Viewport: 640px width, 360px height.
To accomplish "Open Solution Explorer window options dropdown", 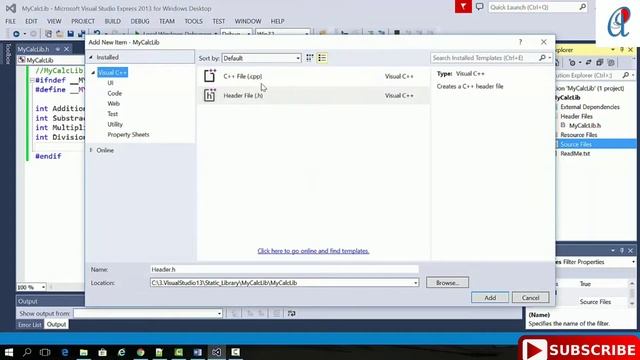I will (x=613, y=50).
